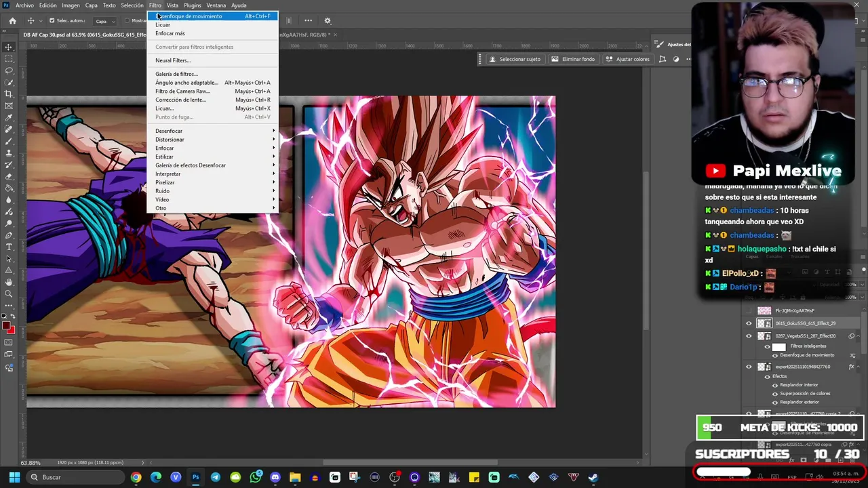Screen dimensions: 868x488
Task: Click the Seleccionar sujeto button
Action: click(x=515, y=59)
